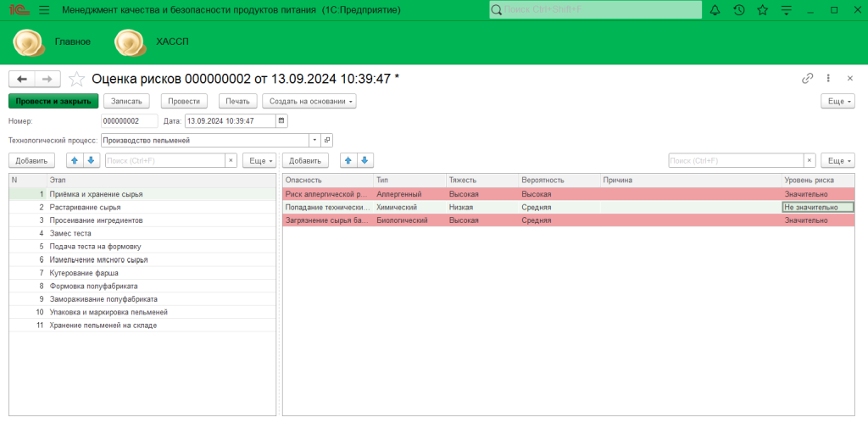This screenshot has height=423, width=868.
Task: Go back with the left arrow button
Action: tap(22, 79)
